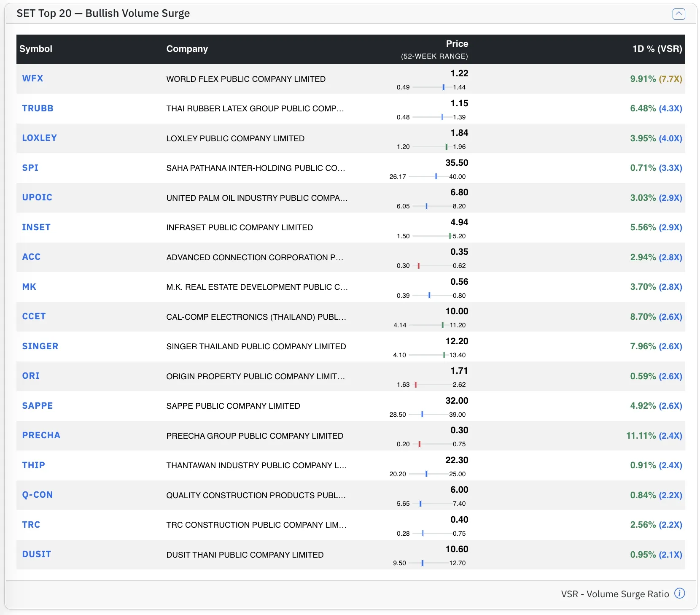Select the 8.70% (2.6X) value

pos(656,317)
